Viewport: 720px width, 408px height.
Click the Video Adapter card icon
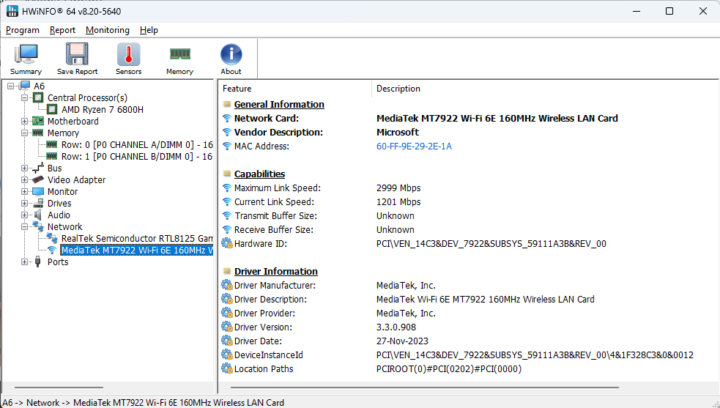click(38, 179)
